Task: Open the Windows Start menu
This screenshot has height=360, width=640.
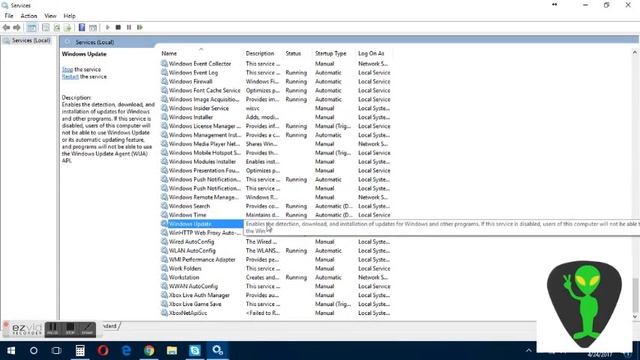Action: click(x=11, y=350)
